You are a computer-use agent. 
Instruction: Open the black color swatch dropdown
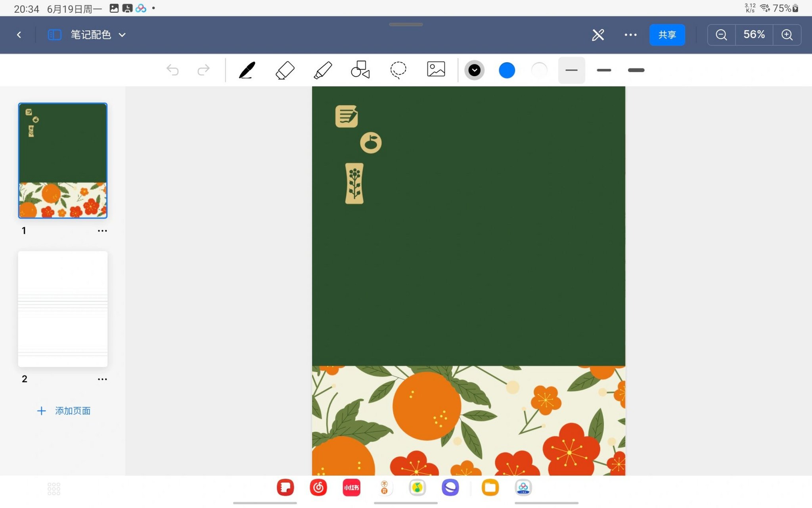[474, 70]
